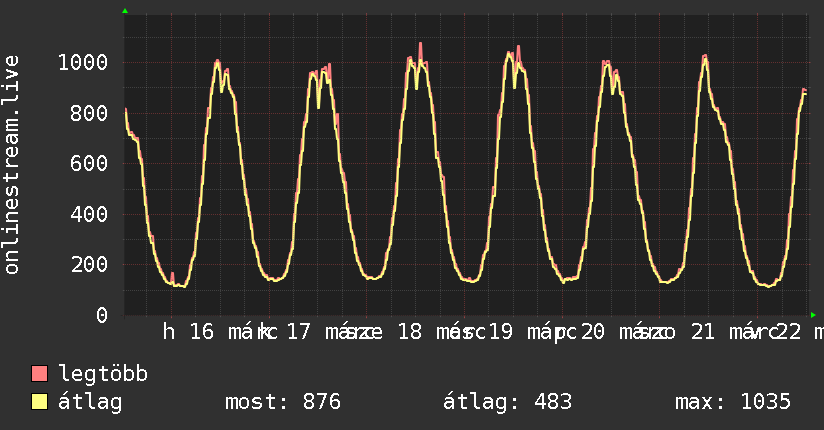Click the 400 label on the y-axis

[88, 215]
